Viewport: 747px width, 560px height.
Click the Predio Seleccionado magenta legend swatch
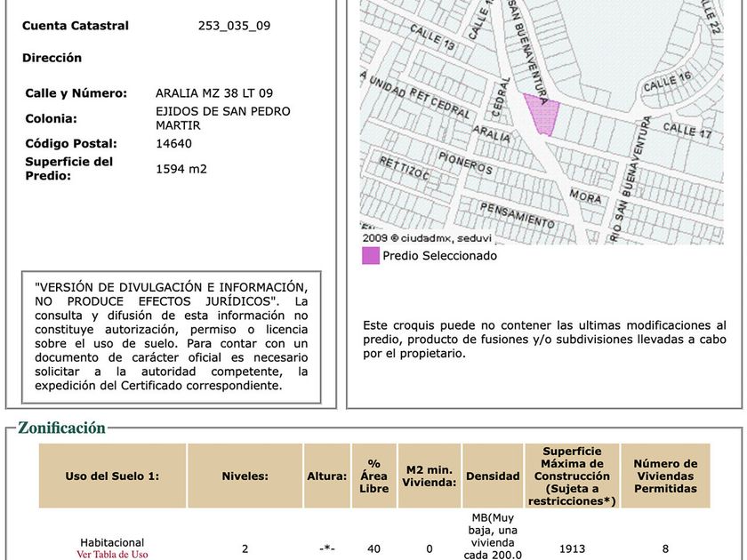[371, 256]
